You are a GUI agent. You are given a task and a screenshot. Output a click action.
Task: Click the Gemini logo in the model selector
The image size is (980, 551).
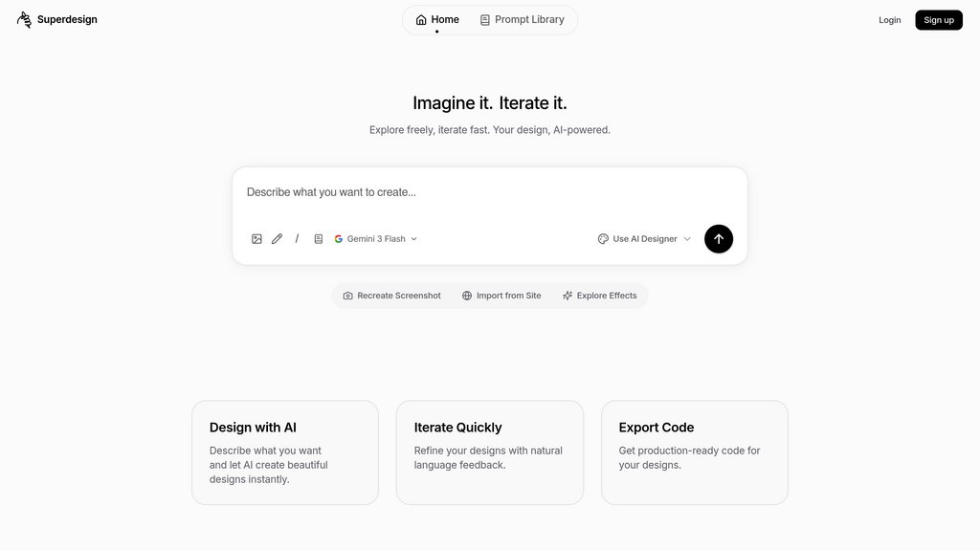point(338,238)
